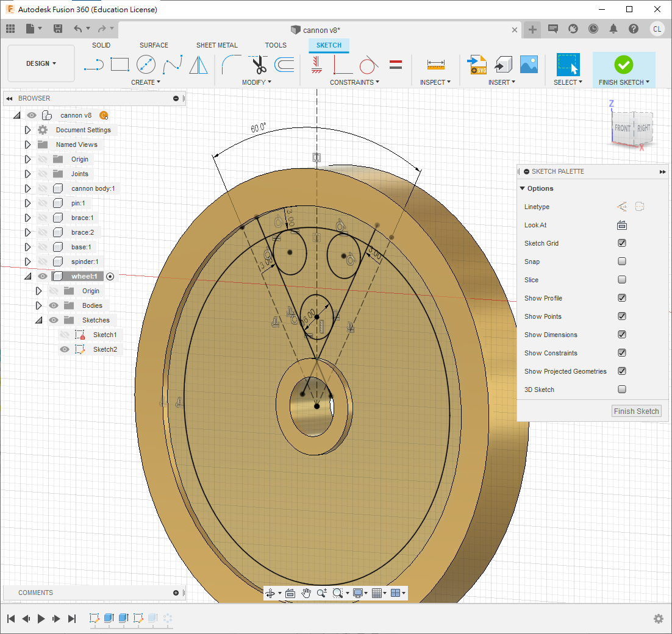Select the Fillet tool in Modify
The width and height of the screenshot is (672, 634).
231,64
